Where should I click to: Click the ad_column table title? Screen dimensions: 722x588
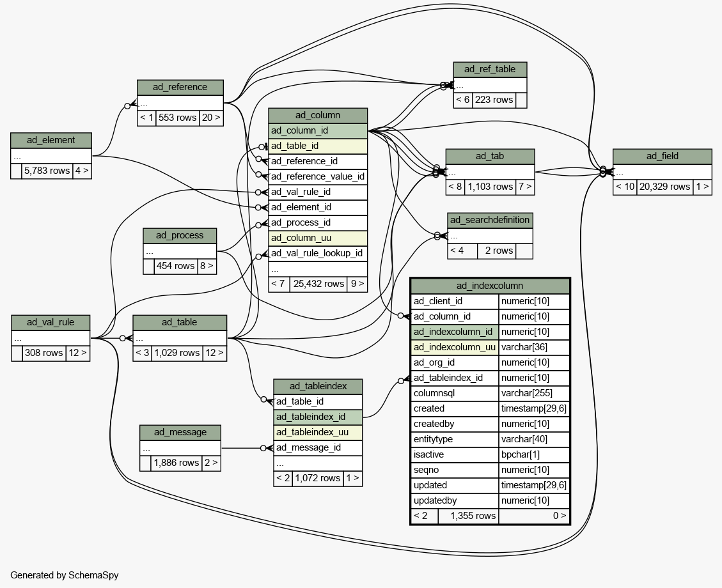click(x=318, y=116)
